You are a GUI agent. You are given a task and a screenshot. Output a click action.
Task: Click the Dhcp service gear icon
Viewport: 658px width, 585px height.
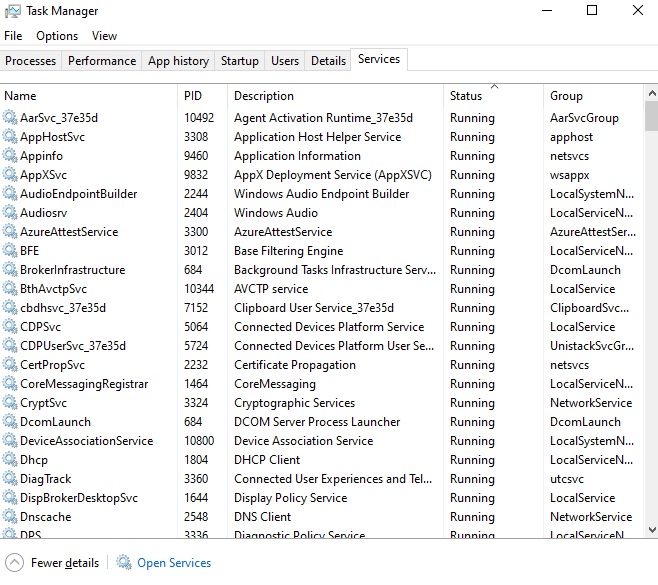coord(10,459)
